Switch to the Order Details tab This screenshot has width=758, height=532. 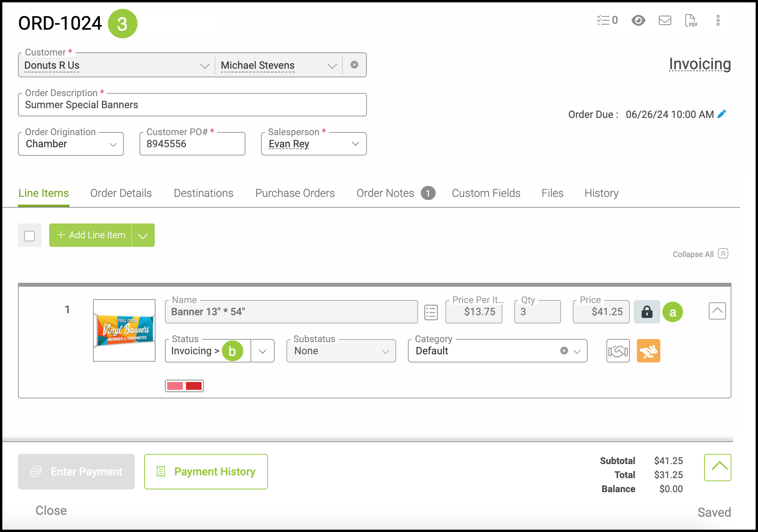click(x=121, y=193)
